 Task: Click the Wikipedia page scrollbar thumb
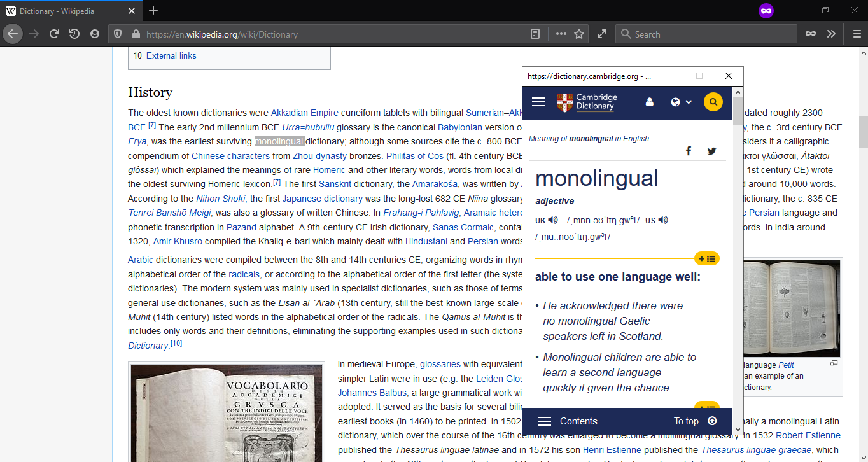pyautogui.click(x=862, y=132)
